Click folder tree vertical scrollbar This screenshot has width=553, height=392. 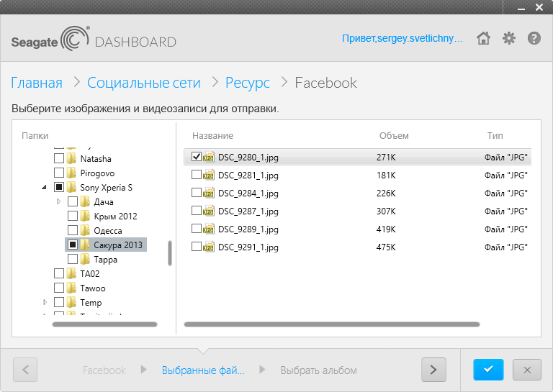[170, 253]
